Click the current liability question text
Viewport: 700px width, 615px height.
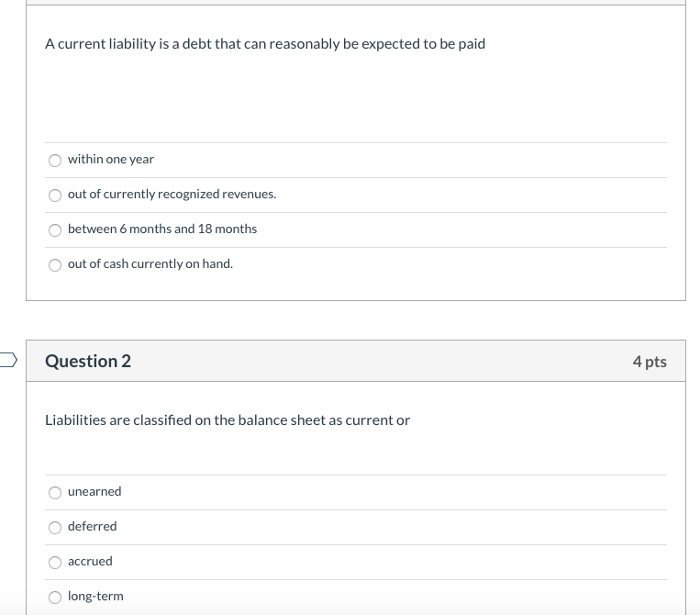265,44
